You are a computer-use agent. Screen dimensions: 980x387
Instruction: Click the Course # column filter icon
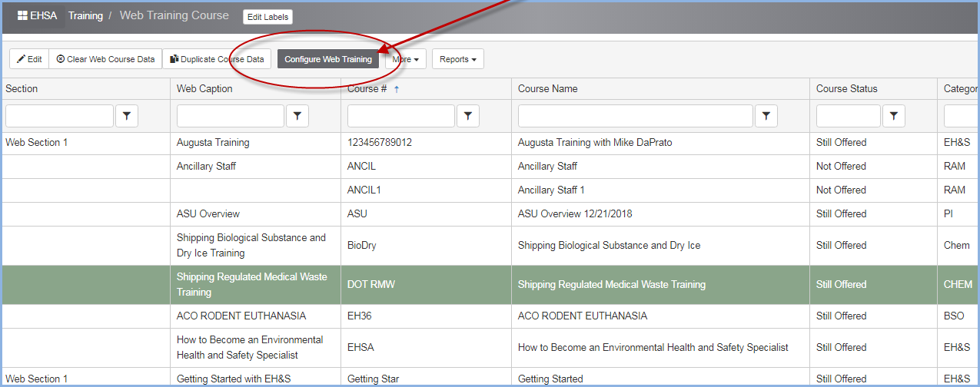pyautogui.click(x=468, y=116)
